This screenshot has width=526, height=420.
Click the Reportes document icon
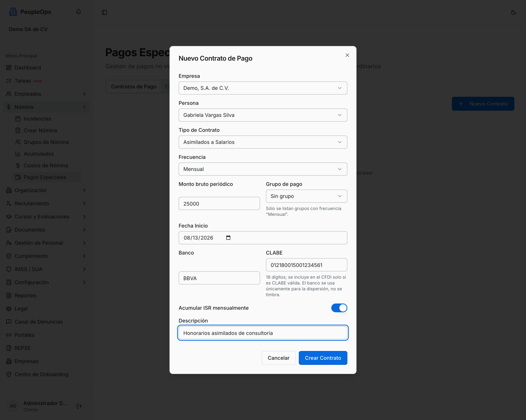pos(9,296)
